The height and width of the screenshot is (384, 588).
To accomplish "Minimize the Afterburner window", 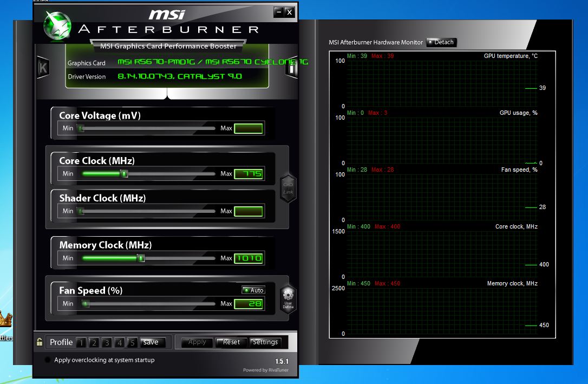I will pyautogui.click(x=279, y=12).
